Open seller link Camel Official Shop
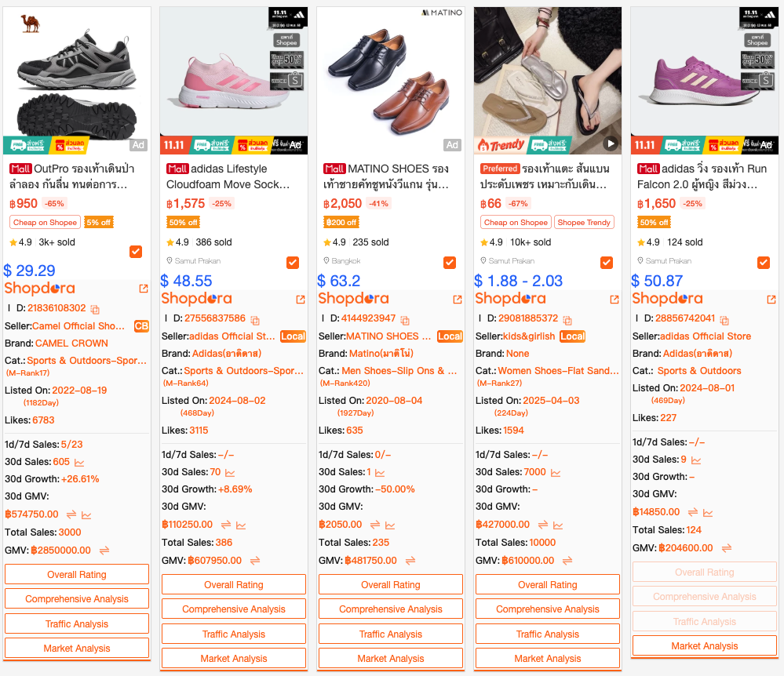784x676 pixels. pyautogui.click(x=78, y=325)
